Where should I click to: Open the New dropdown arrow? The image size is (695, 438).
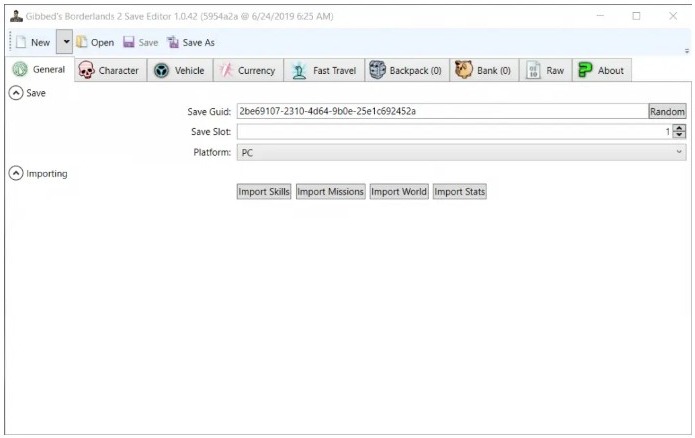[x=64, y=43]
